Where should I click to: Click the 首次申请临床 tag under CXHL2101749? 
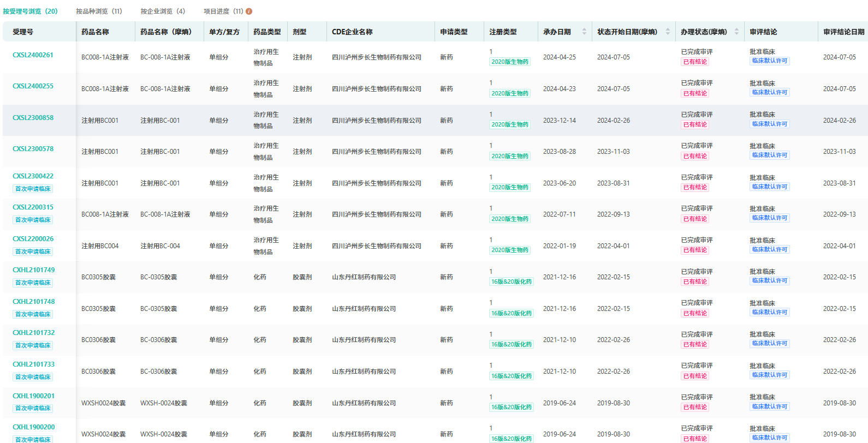tap(33, 283)
